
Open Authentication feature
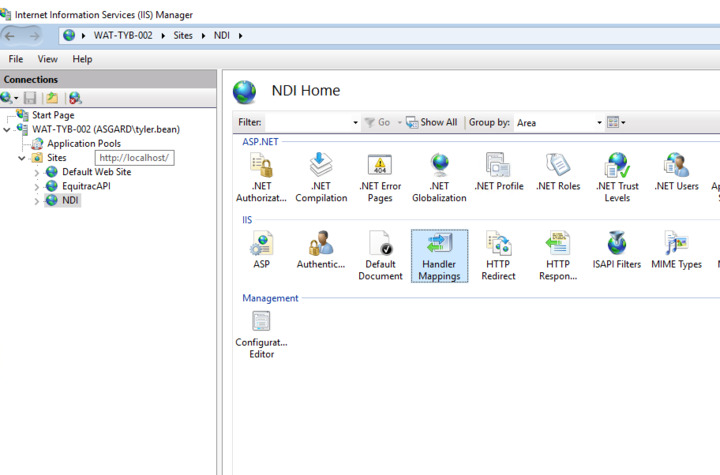[x=321, y=250]
